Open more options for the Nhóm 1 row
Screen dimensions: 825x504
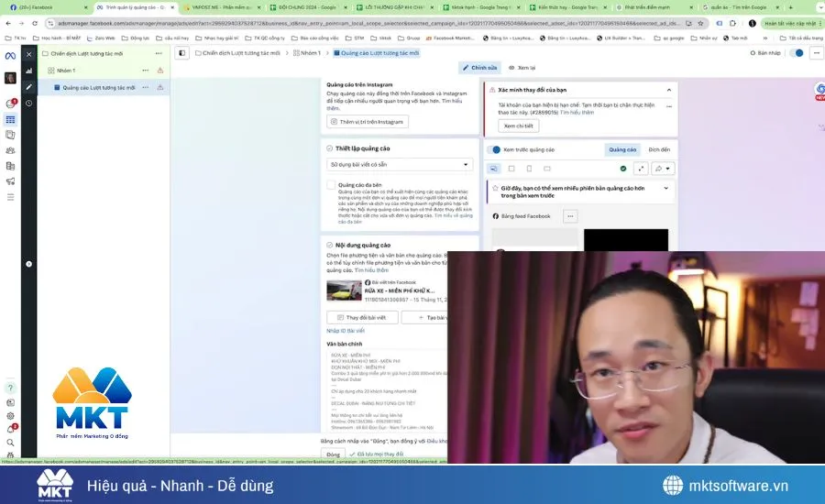[145, 71]
